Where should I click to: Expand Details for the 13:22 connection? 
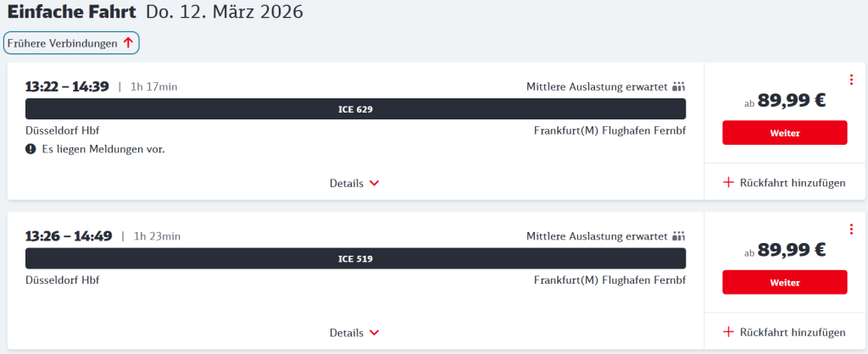pyautogui.click(x=354, y=183)
